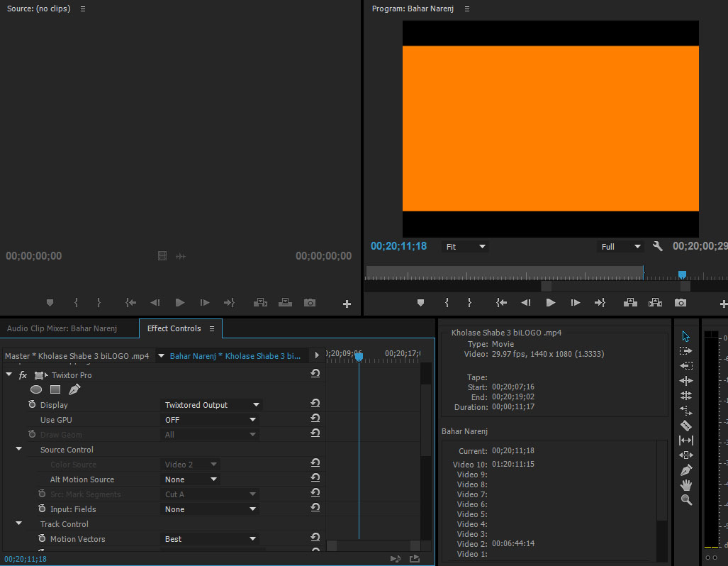The width and height of the screenshot is (728, 566).
Task: Toggle animation stopwatch for Input: Fields
Action: pos(42,509)
